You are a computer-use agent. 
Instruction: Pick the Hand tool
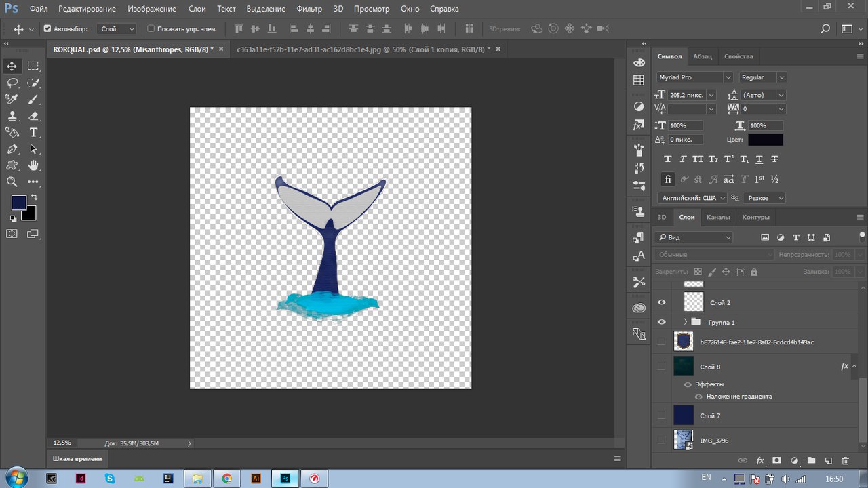click(x=33, y=165)
